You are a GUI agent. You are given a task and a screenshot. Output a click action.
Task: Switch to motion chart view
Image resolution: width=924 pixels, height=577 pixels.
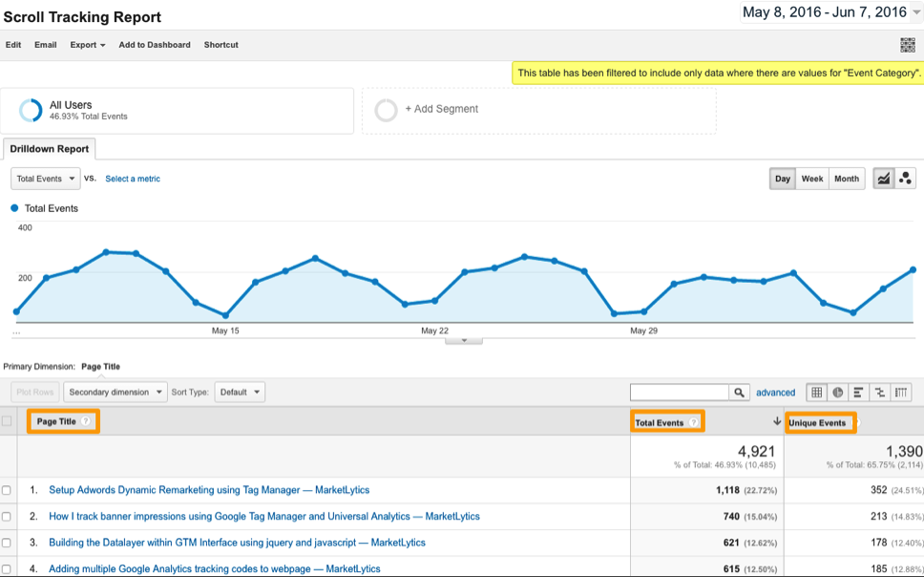tap(906, 179)
